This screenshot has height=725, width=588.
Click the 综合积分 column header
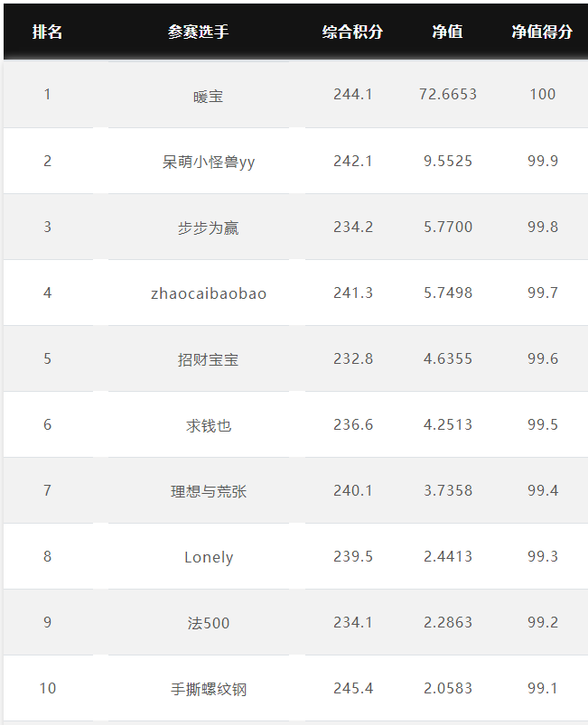click(352, 32)
